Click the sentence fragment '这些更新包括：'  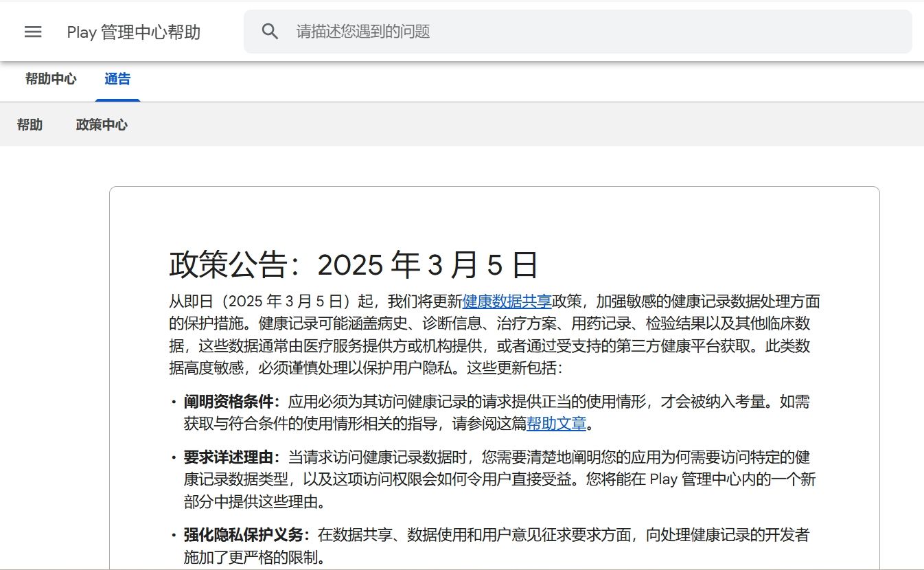515,367
